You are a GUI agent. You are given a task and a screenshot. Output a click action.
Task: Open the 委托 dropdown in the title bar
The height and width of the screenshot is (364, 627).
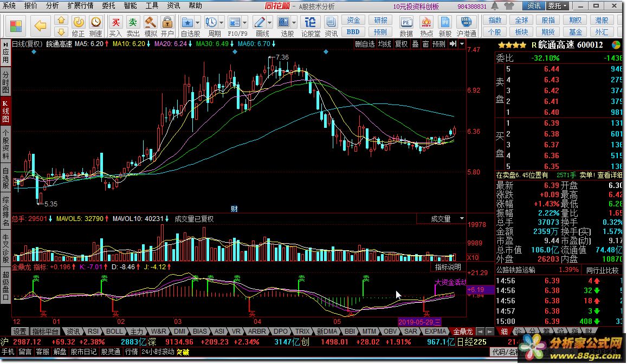point(558,6)
